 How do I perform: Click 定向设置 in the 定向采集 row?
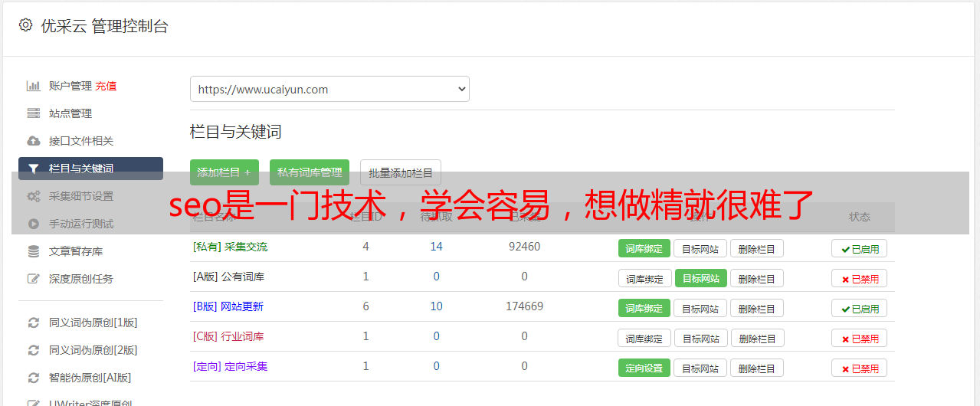coord(644,368)
